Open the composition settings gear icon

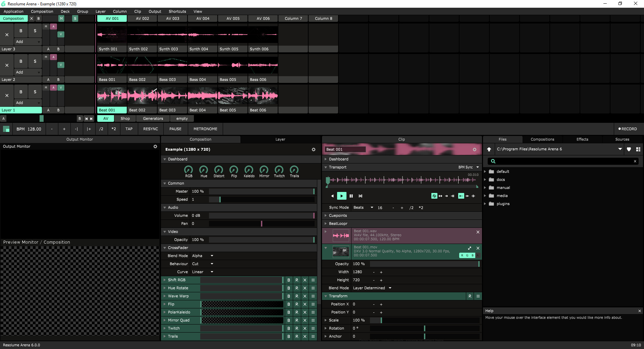(314, 150)
